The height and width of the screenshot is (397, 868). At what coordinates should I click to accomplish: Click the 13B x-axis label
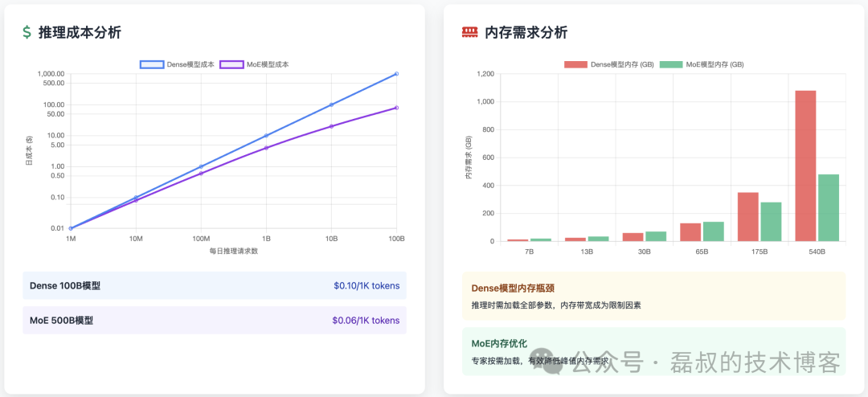587,252
